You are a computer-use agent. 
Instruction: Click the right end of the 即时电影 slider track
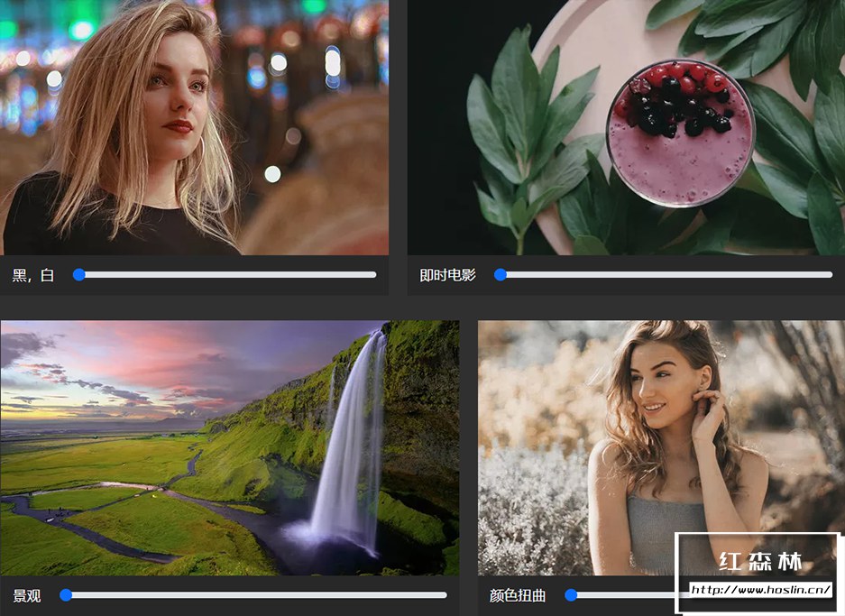pos(830,275)
